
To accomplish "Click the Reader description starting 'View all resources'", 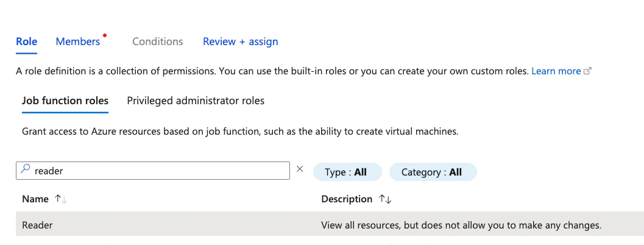I will (461, 225).
